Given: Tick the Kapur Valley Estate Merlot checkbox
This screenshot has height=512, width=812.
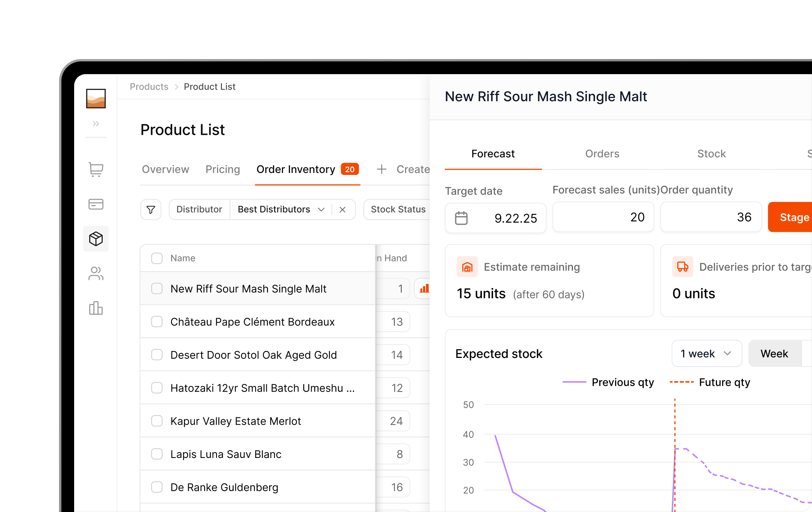Looking at the screenshot, I should tap(157, 421).
